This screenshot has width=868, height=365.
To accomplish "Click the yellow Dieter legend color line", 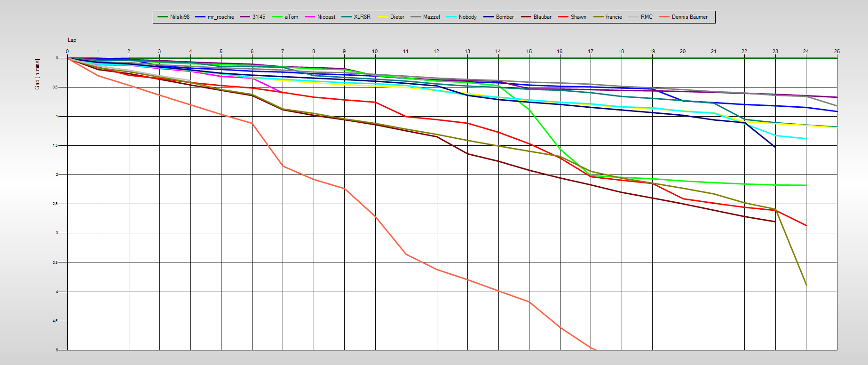I will click(x=383, y=17).
